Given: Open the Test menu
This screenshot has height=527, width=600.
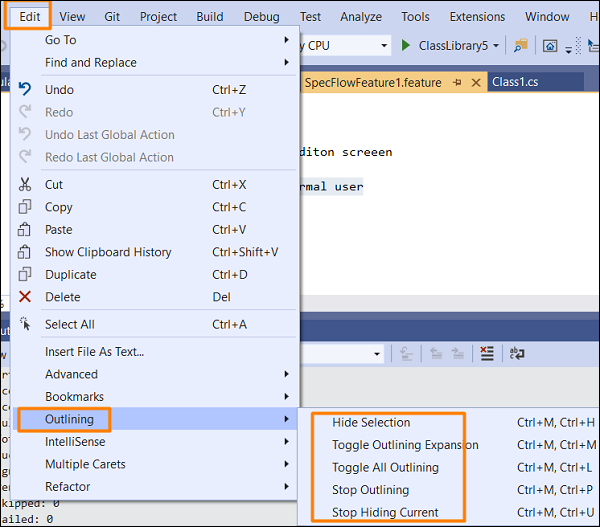Looking at the screenshot, I should [x=310, y=16].
